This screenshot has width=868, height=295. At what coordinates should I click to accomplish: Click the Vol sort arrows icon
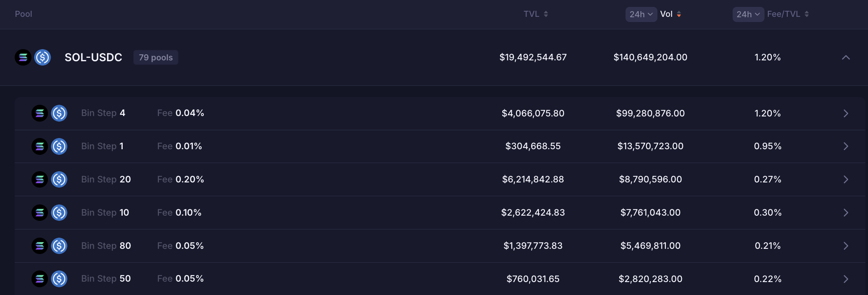click(679, 14)
